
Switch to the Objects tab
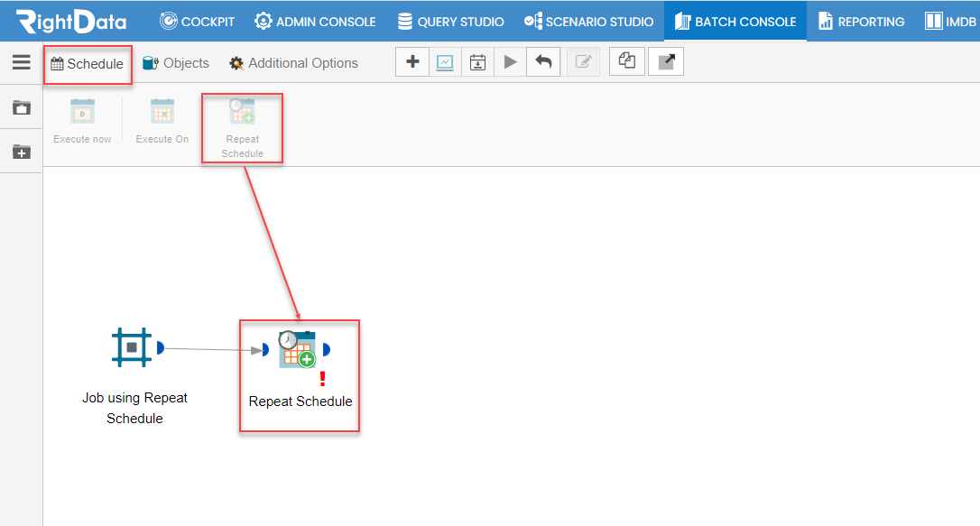176,63
